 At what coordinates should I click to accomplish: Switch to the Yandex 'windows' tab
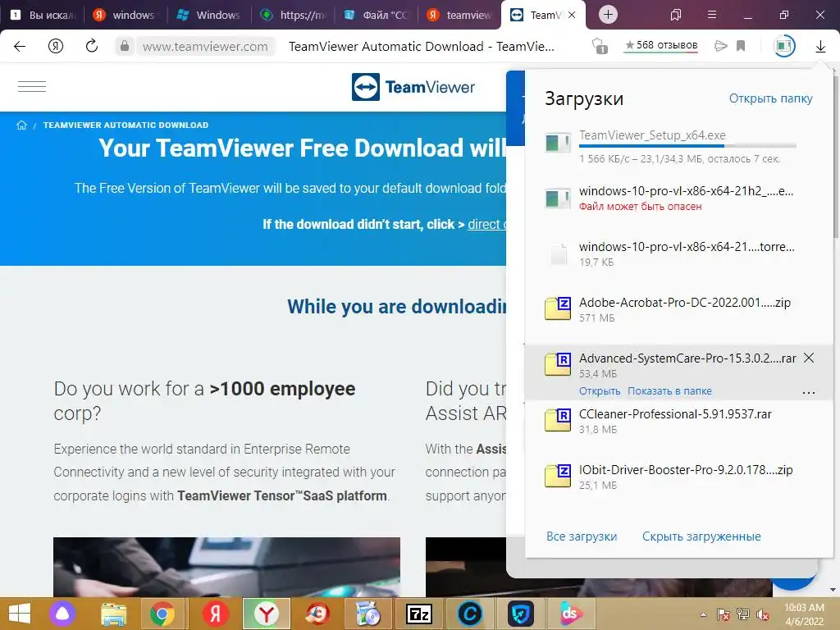click(126, 15)
